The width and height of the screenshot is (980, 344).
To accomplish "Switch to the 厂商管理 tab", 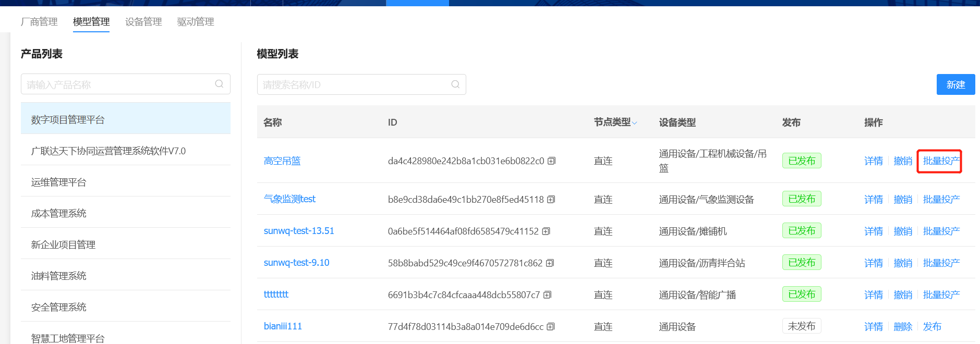I will [39, 22].
